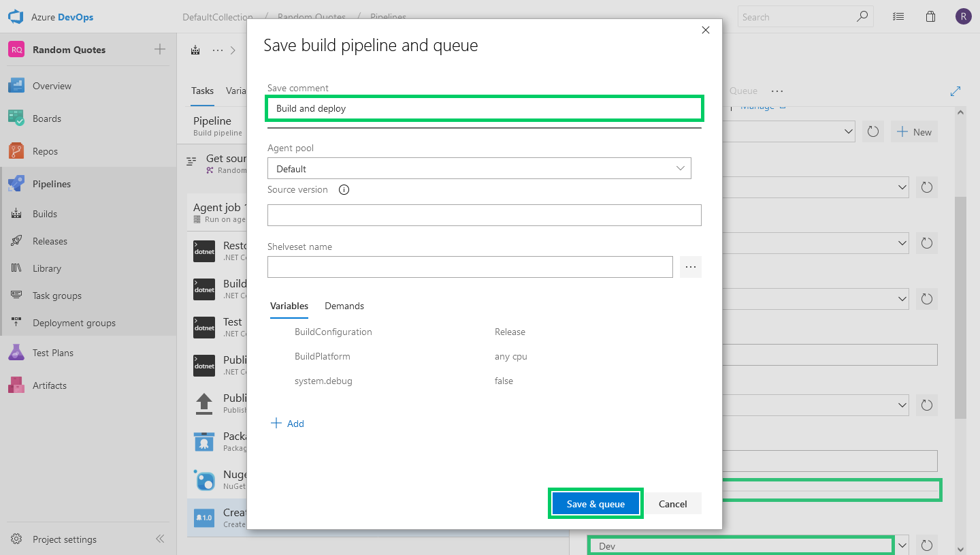Click the Cancel button in dialog
980x555 pixels.
(672, 504)
